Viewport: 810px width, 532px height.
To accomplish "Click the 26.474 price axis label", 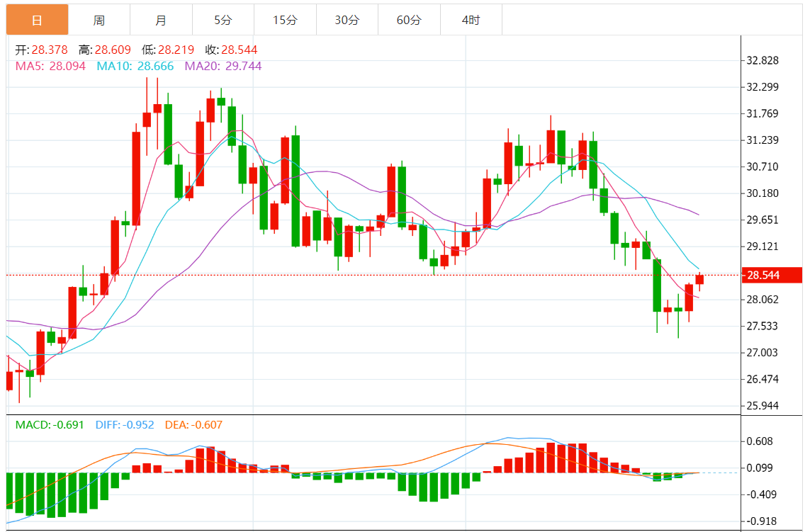I will coord(763,379).
